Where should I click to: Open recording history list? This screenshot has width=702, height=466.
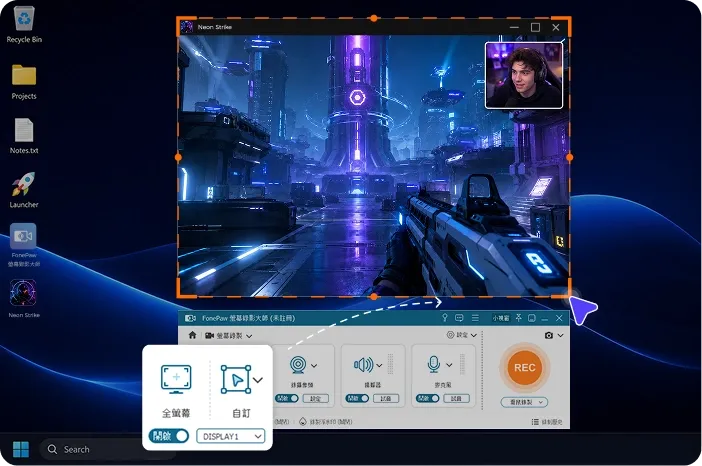547,422
